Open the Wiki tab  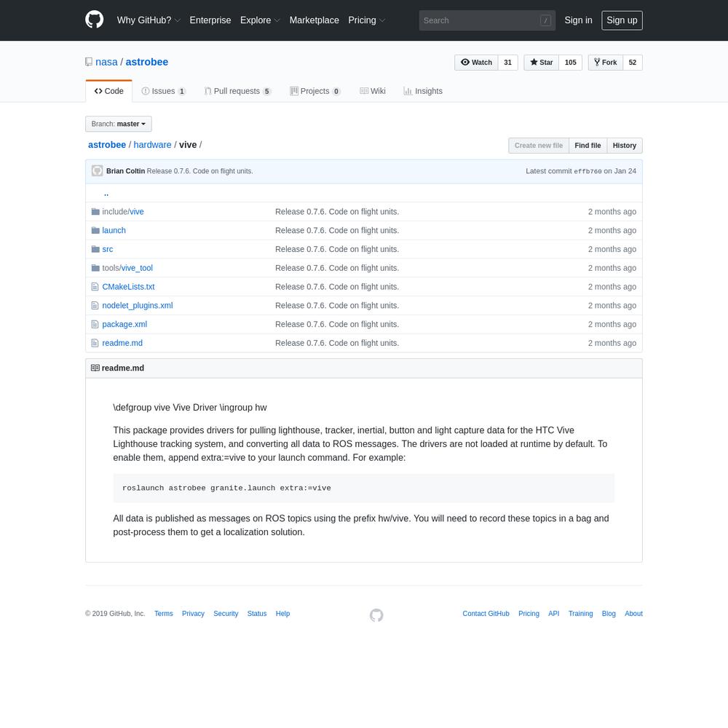pyautogui.click(x=372, y=91)
